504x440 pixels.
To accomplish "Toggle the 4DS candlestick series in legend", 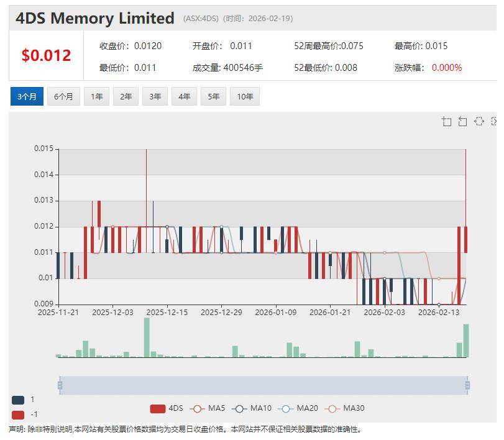I will [167, 408].
